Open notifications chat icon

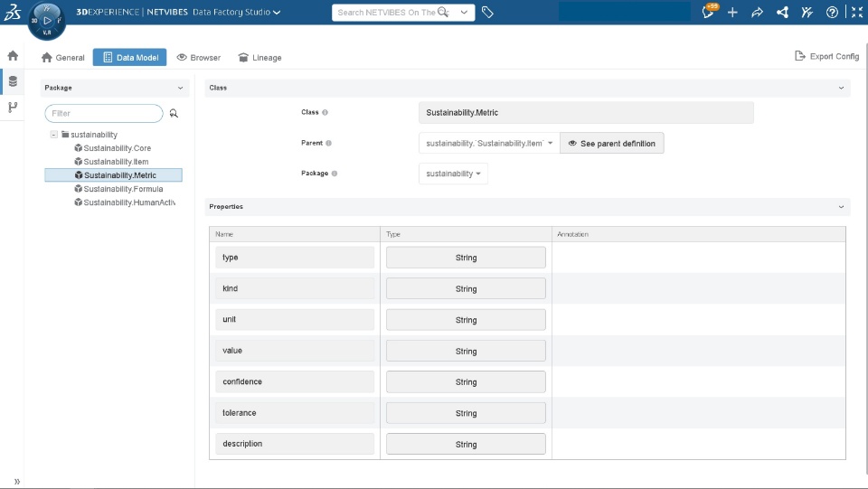pyautogui.click(x=709, y=11)
